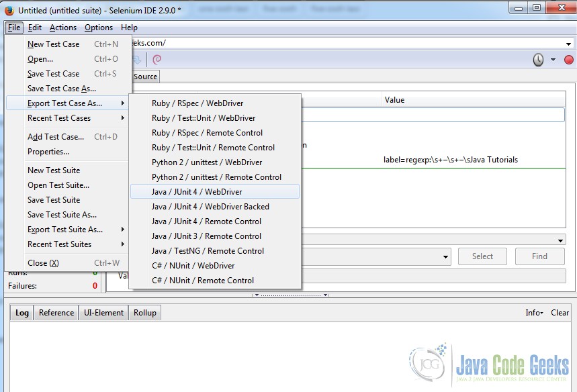The height and width of the screenshot is (392, 577).
Task: Select C# / NUnit / WebDriver export
Action: (x=215, y=266)
